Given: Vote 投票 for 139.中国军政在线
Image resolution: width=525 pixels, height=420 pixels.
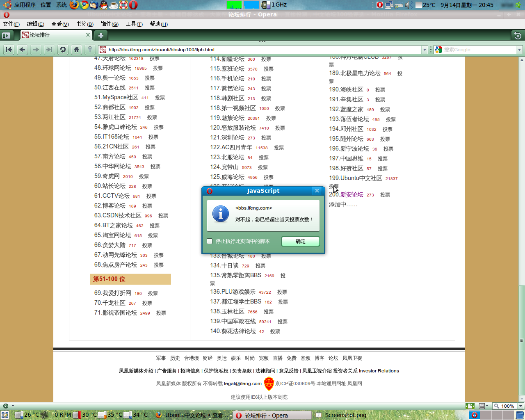Looking at the screenshot, I should (x=283, y=322).
